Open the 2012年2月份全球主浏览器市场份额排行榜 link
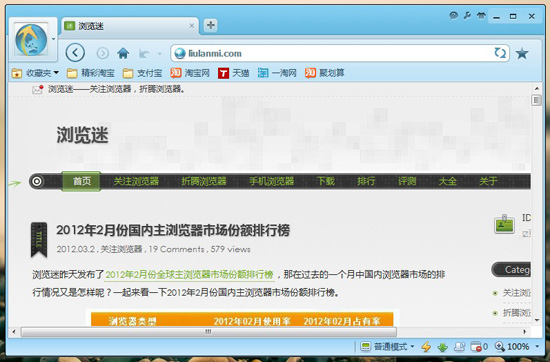 click(189, 275)
